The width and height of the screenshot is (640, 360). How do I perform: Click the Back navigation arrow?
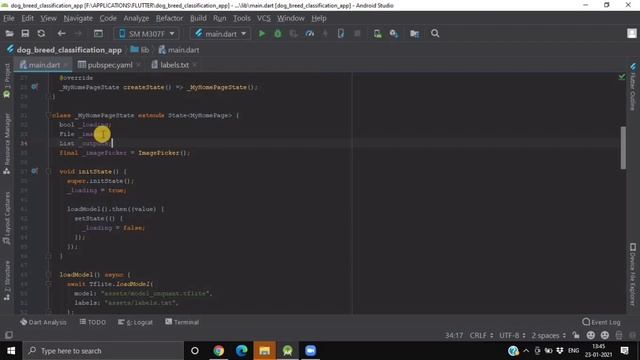[62, 33]
